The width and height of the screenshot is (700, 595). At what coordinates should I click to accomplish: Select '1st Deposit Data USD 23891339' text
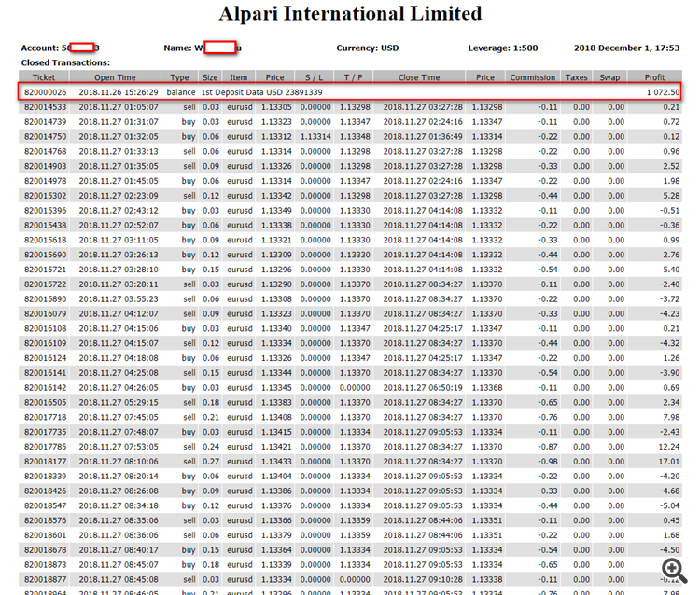(x=261, y=92)
